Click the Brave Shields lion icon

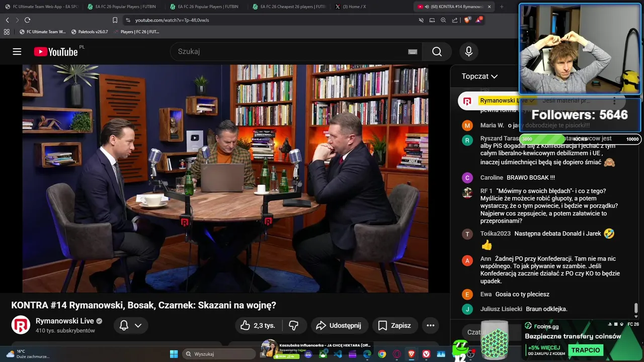467,20
